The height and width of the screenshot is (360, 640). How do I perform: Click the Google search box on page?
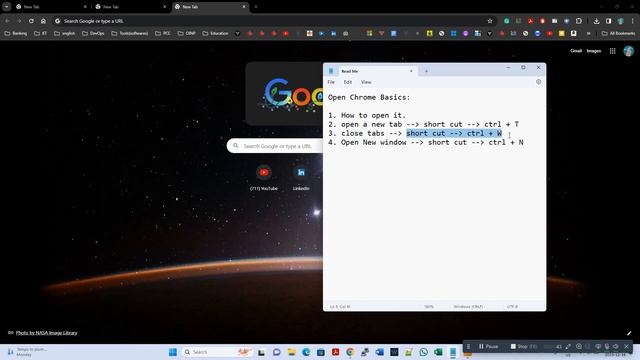(x=276, y=146)
